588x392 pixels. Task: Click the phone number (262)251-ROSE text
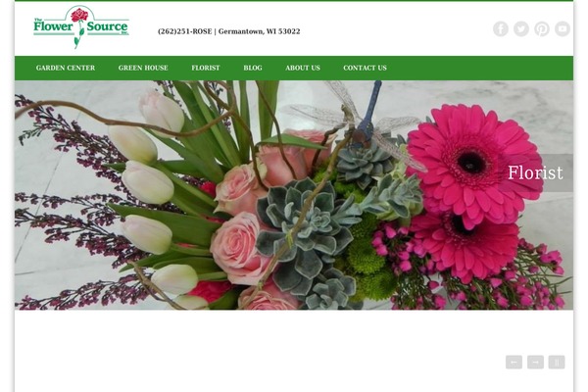[x=185, y=31]
